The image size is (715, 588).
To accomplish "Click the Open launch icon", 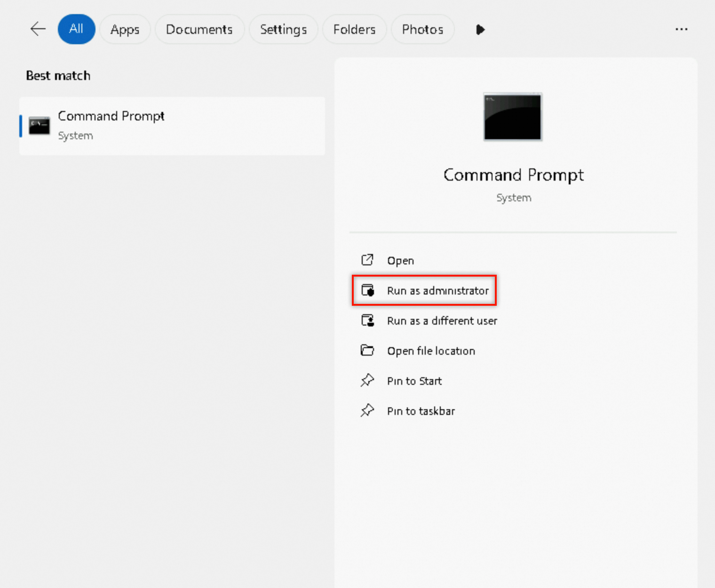I will 367,260.
